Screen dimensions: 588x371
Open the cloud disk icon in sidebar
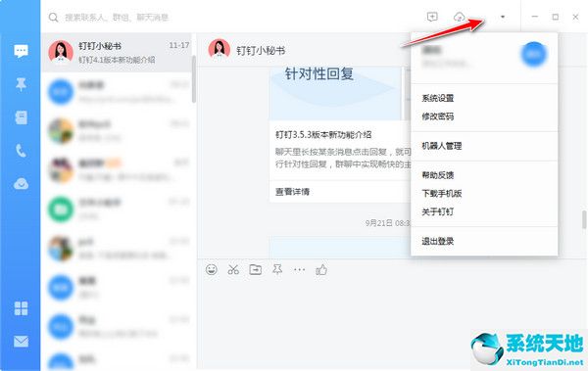tap(21, 184)
